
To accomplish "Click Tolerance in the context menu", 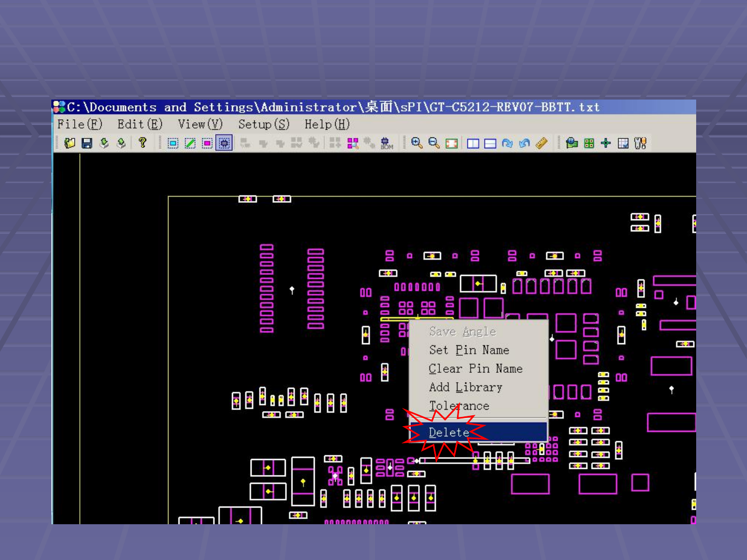I will coord(459,406).
